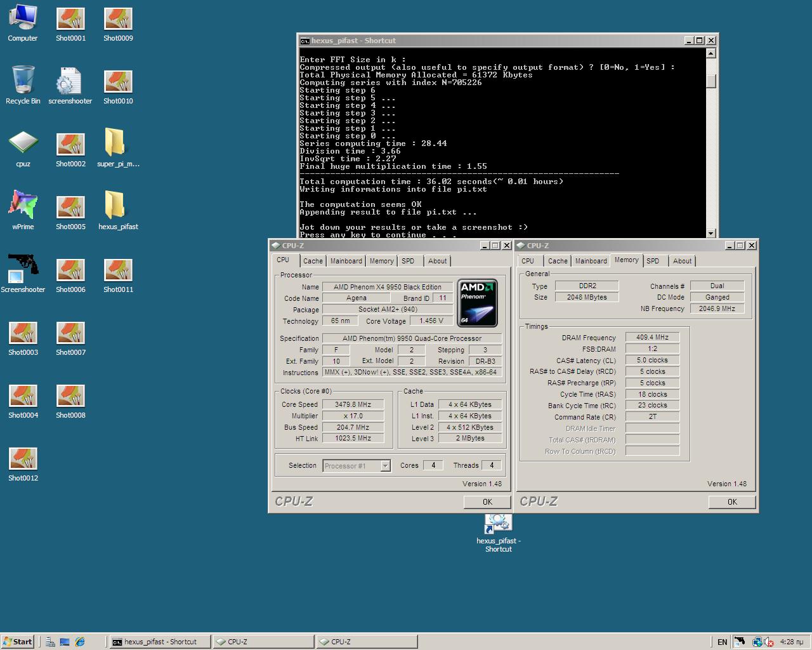Click the memory Size value 2048 MBytes
Image resolution: width=812 pixels, height=650 pixels.
point(587,297)
